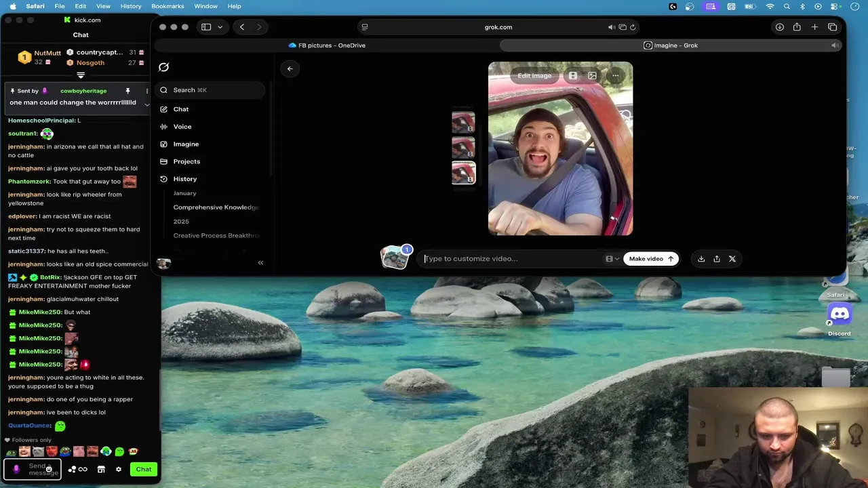This screenshot has width=868, height=488.
Task: Toggle the Safari sidebar button
Action: click(x=206, y=27)
